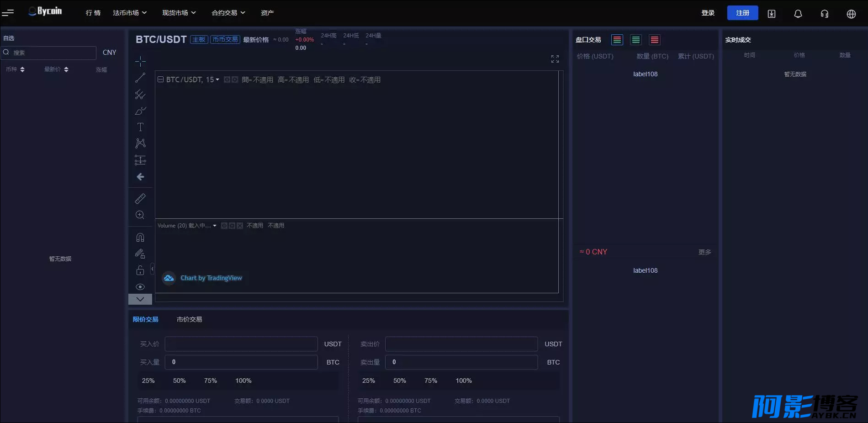Image resolution: width=868 pixels, height=423 pixels.
Task: Open the download app icon
Action: point(772,14)
